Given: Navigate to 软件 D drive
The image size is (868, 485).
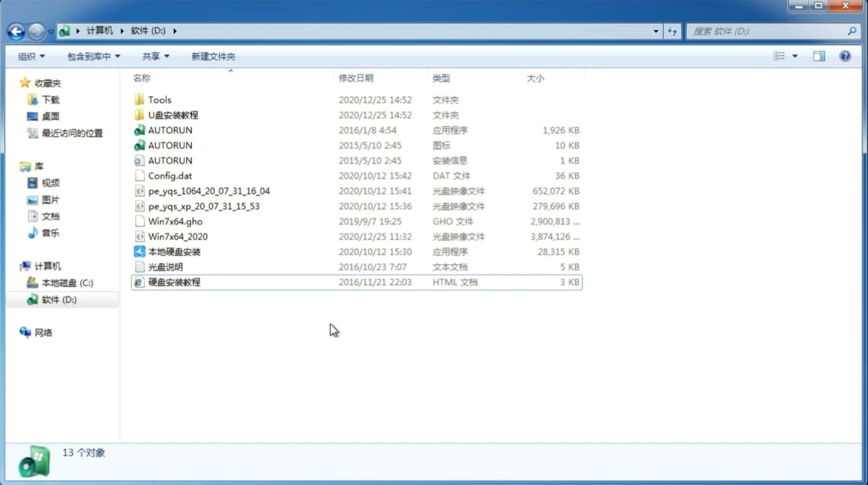Looking at the screenshot, I should [59, 299].
